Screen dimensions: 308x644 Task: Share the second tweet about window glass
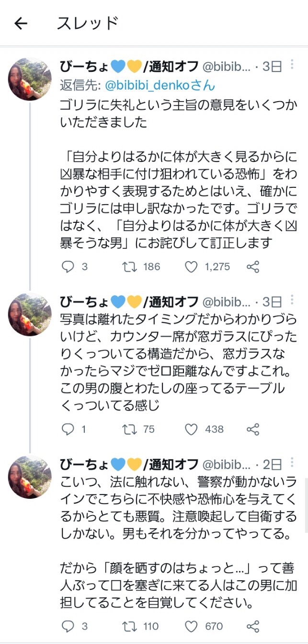[252, 429]
